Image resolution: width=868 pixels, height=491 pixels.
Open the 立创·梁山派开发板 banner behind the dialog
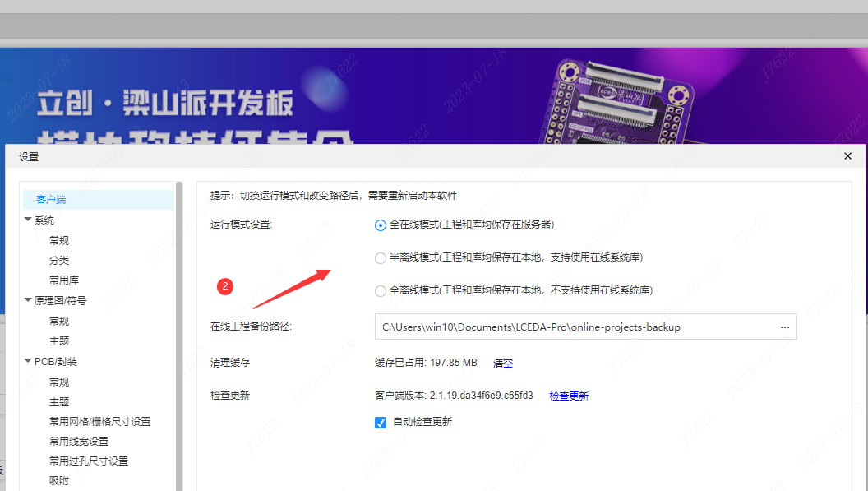point(434,96)
